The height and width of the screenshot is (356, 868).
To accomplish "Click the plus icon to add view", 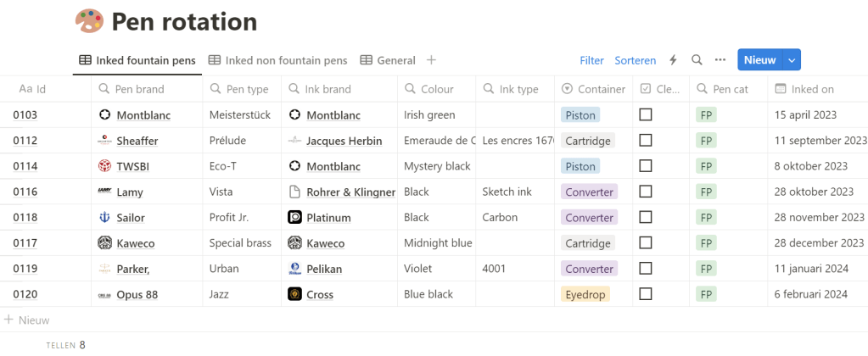I will 431,60.
